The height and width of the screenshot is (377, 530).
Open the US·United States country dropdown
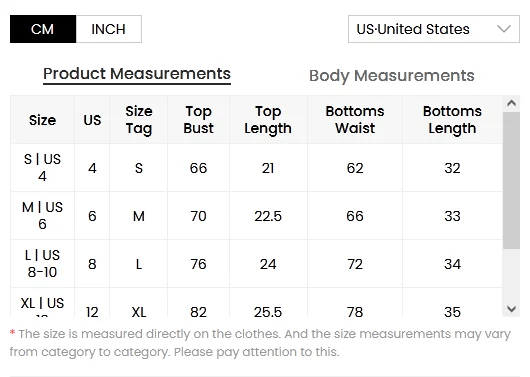coord(434,29)
